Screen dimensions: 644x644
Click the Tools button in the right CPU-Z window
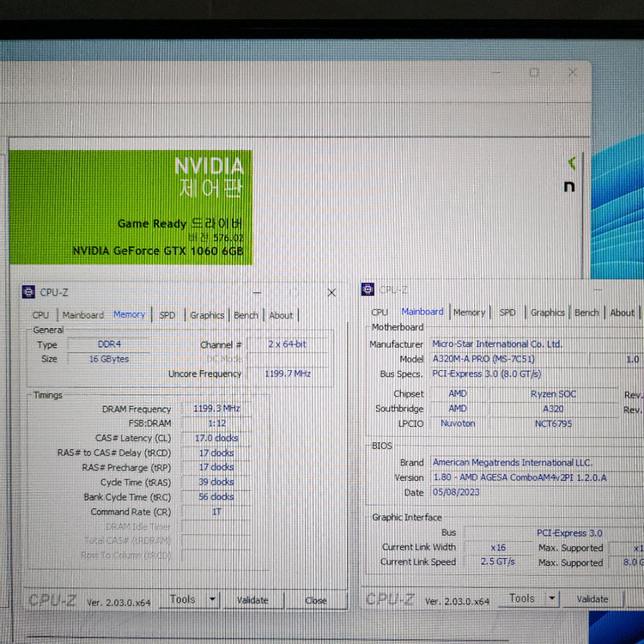pos(521,598)
